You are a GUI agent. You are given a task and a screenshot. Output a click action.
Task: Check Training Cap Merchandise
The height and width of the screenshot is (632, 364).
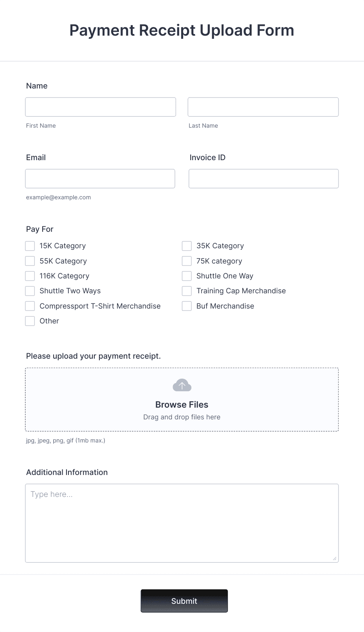187,291
